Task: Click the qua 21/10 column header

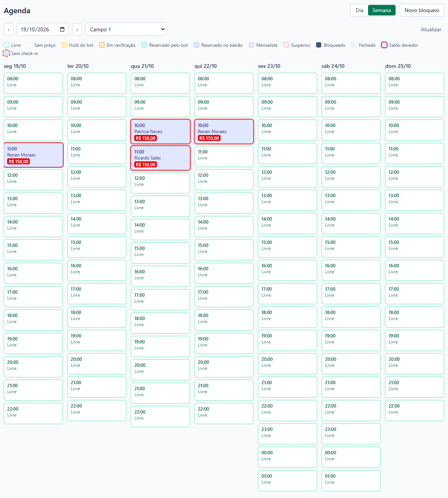Action: pos(143,66)
